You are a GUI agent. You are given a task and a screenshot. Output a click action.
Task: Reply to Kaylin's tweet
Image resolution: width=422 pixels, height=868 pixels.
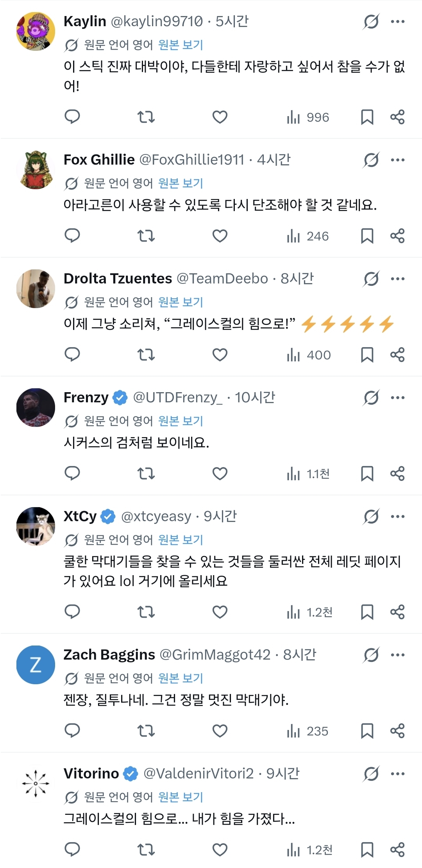(x=72, y=117)
